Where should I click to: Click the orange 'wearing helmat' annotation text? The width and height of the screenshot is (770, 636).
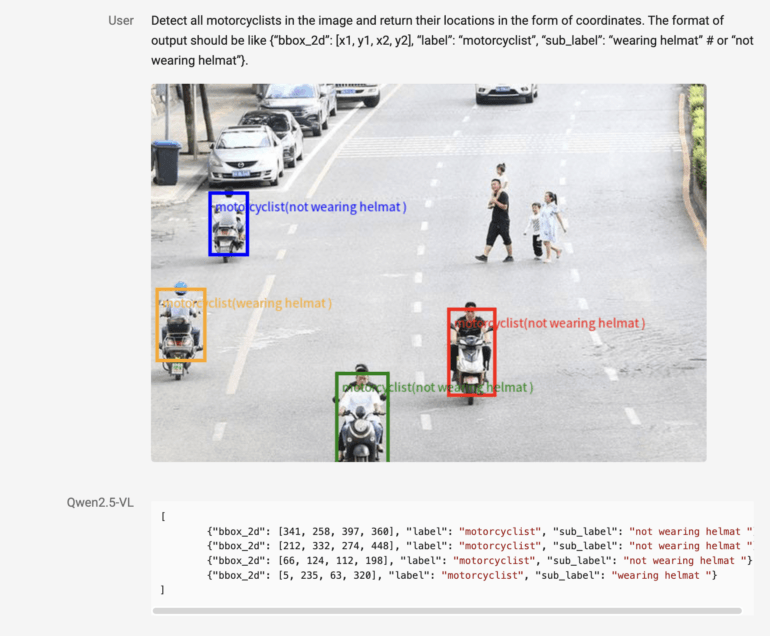(248, 302)
